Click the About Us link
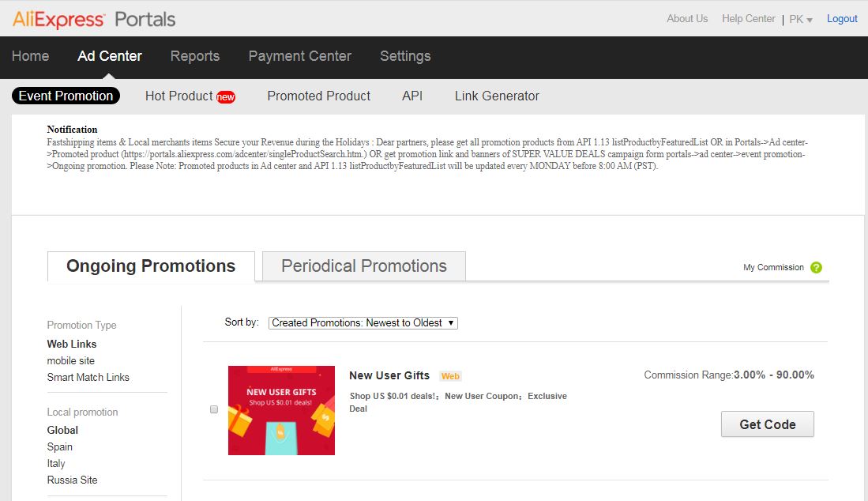This screenshot has width=868, height=501. [687, 18]
